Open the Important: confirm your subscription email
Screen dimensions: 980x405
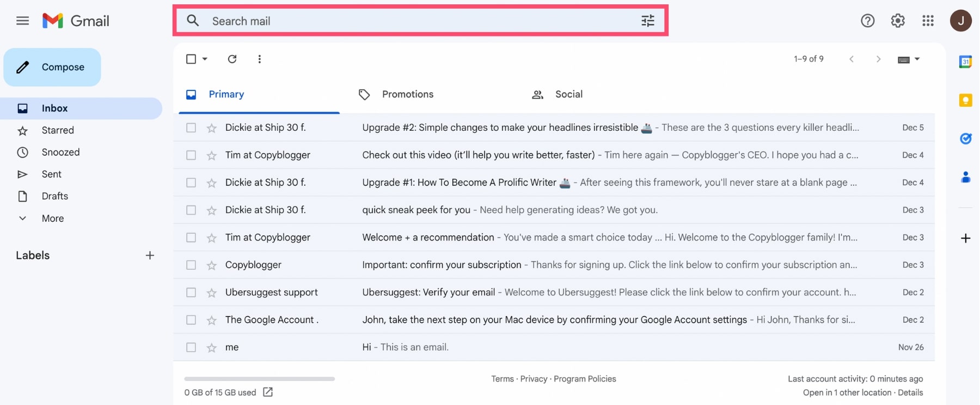[x=554, y=265]
